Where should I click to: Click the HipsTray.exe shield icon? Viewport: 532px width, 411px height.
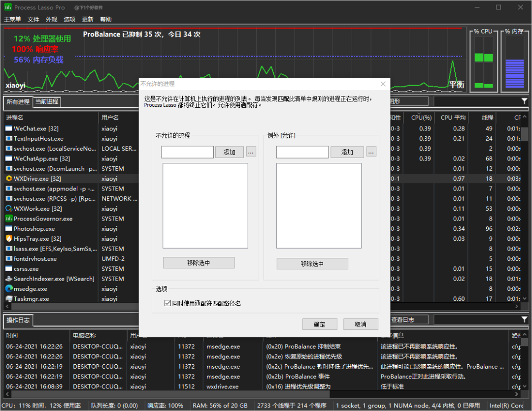(x=9, y=239)
